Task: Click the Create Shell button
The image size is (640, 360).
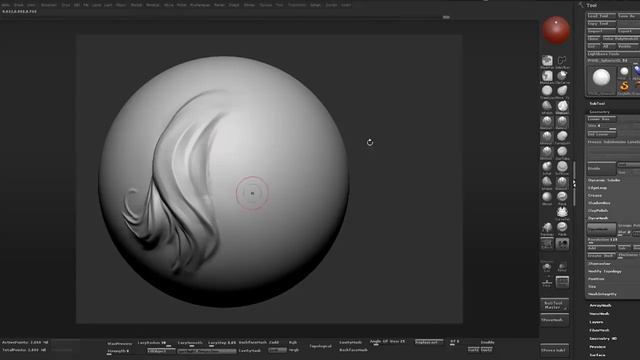Action: 601,256
